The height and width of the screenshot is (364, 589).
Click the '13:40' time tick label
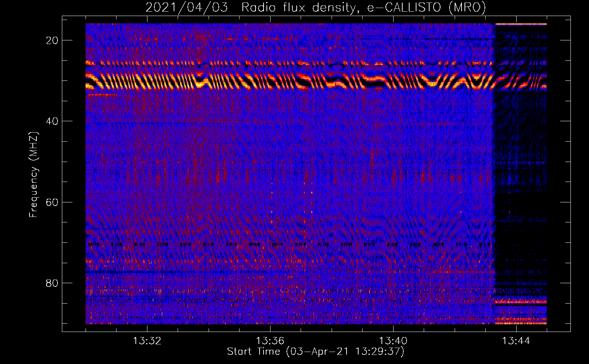(x=393, y=341)
